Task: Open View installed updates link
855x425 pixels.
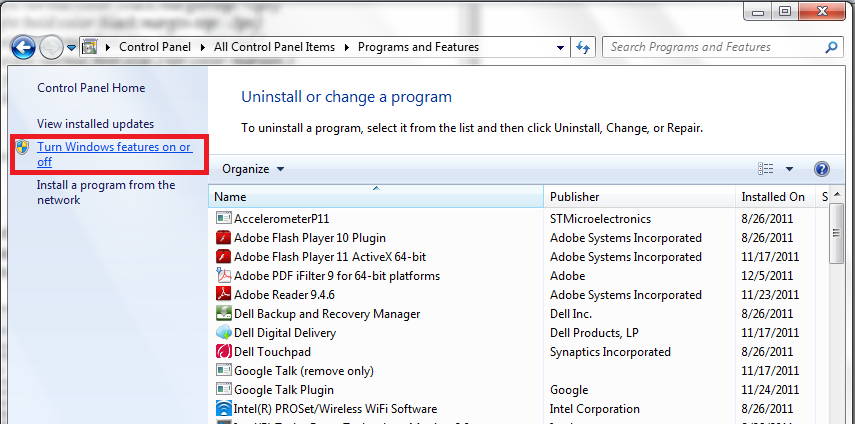Action: [x=95, y=124]
